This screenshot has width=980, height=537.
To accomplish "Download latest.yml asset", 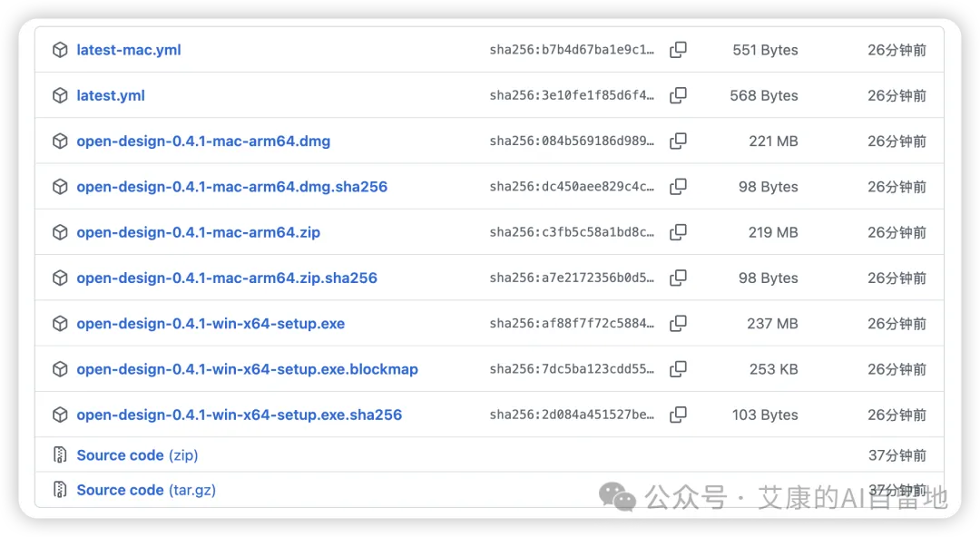I will (111, 95).
